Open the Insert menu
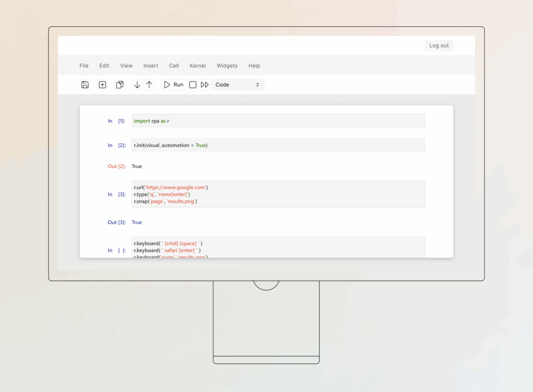Screen dimensions: 533x392 point(150,66)
